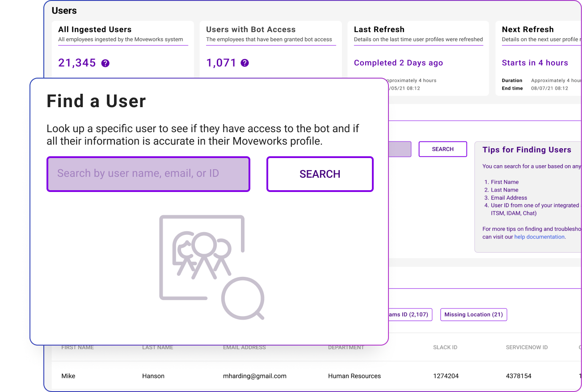Sort by DEPARTMENT column header
This screenshot has width=582, height=392.
click(x=346, y=347)
